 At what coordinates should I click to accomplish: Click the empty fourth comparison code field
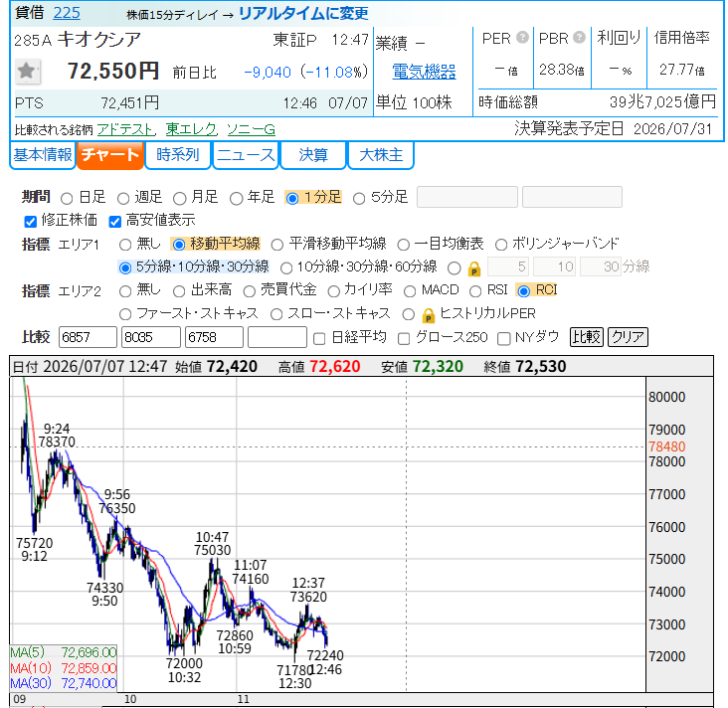(277, 337)
